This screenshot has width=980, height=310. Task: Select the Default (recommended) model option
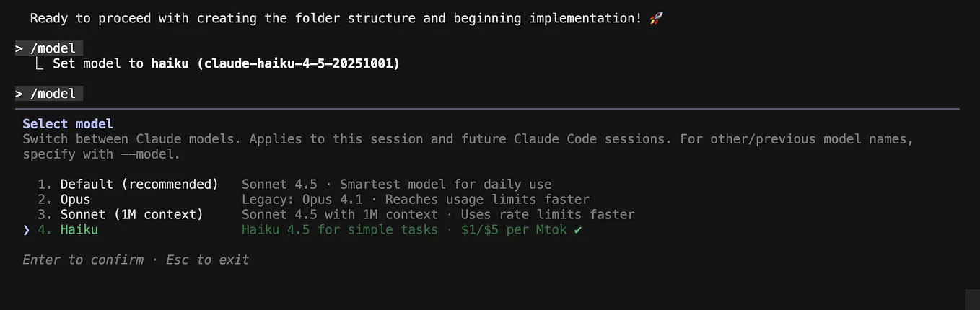click(x=139, y=185)
